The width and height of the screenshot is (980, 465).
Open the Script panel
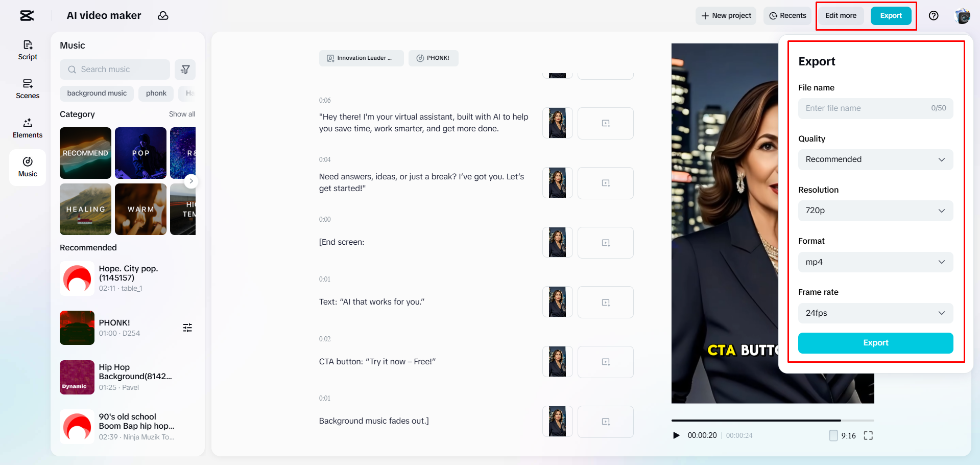28,50
